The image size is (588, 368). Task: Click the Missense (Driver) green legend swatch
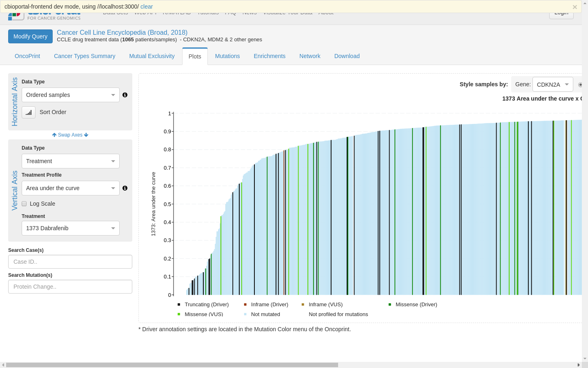(389, 304)
